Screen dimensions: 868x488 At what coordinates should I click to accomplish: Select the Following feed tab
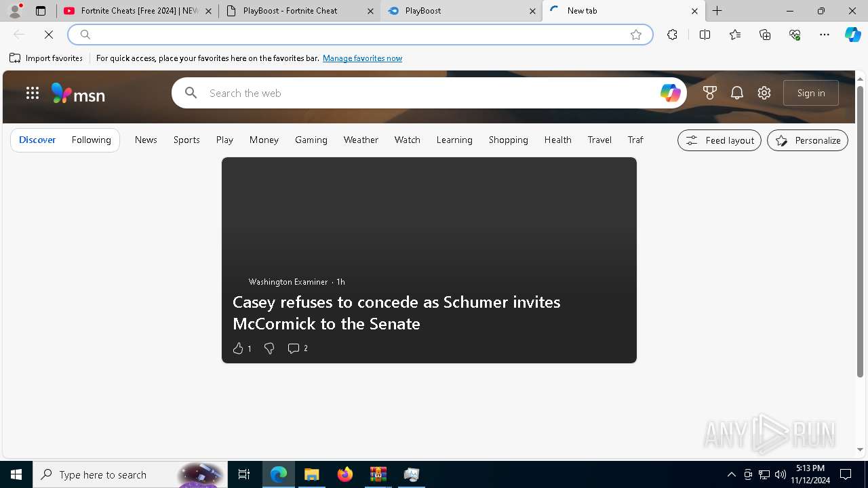coord(91,140)
